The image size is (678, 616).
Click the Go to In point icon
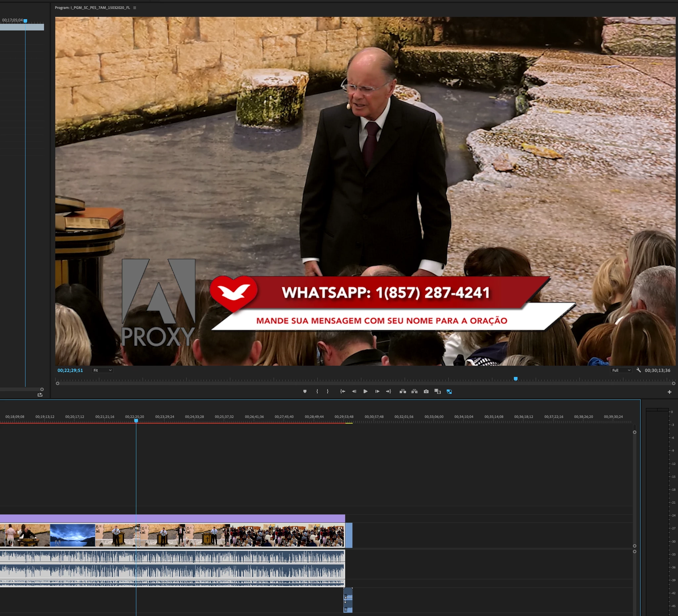342,391
